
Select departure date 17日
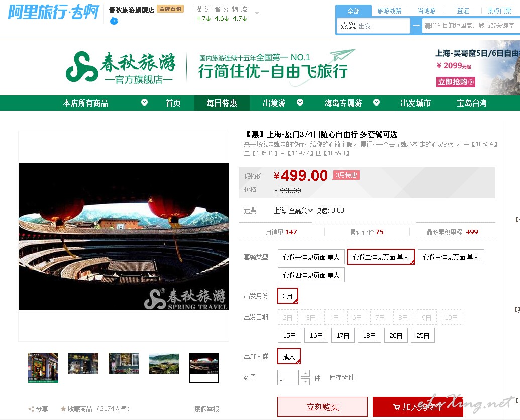click(343, 336)
